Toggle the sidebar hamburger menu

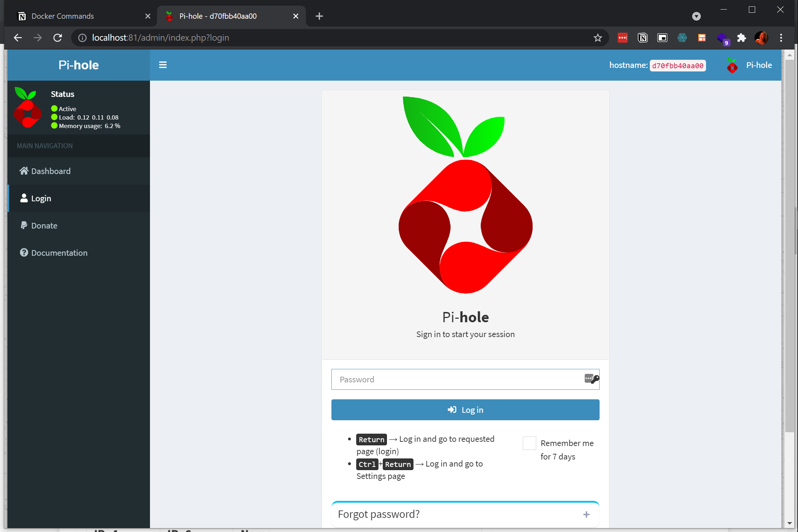(163, 65)
